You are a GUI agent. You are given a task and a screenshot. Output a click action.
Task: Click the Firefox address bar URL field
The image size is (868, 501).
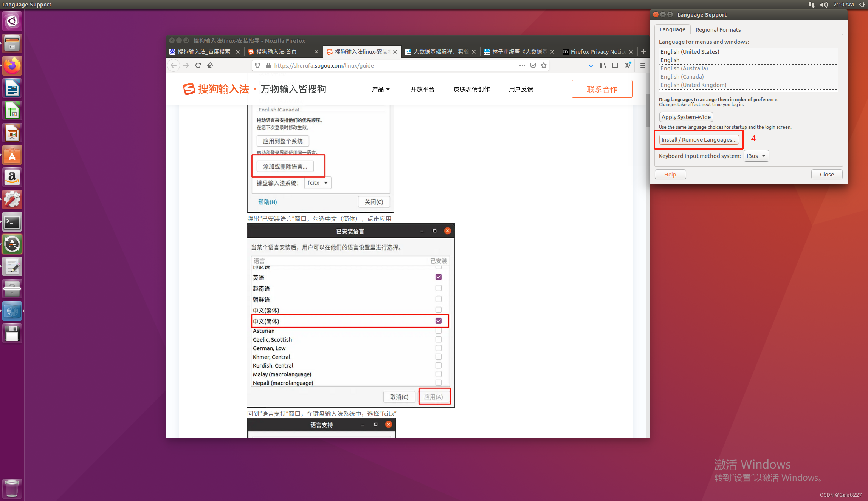coord(393,65)
